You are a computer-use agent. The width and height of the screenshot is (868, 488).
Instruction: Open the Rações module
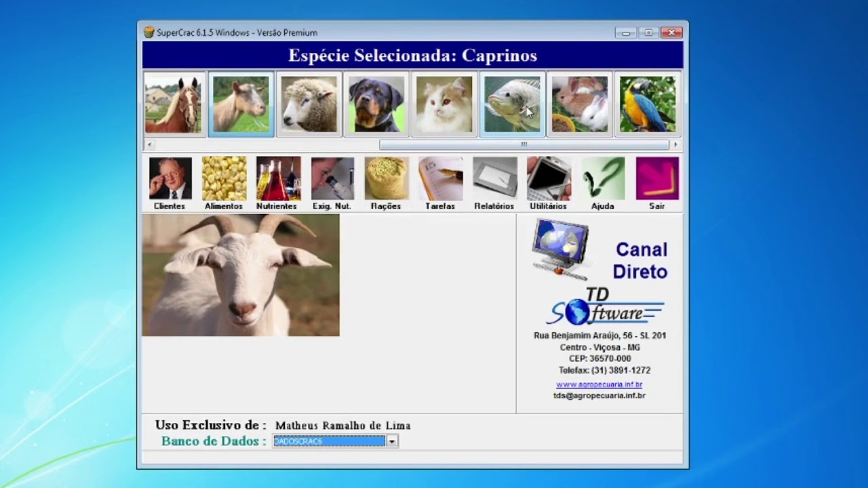(x=386, y=184)
